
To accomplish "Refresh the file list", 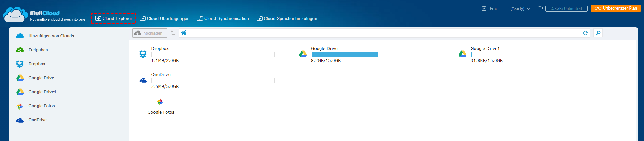I will click(586, 33).
